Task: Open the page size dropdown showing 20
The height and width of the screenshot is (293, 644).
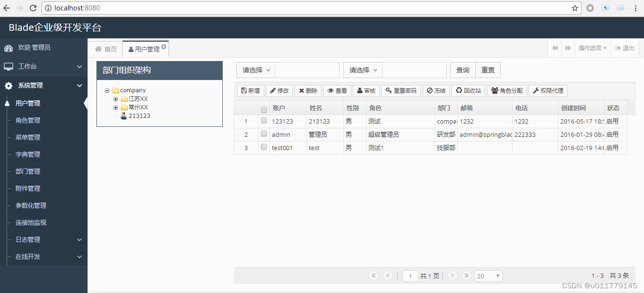Action: 488,275
